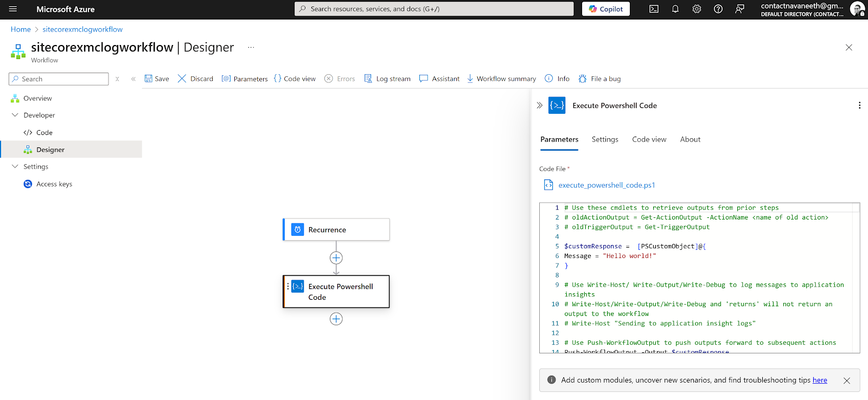Click the code editor's vertical scrollbar
The image size is (868, 400).
[x=856, y=278]
